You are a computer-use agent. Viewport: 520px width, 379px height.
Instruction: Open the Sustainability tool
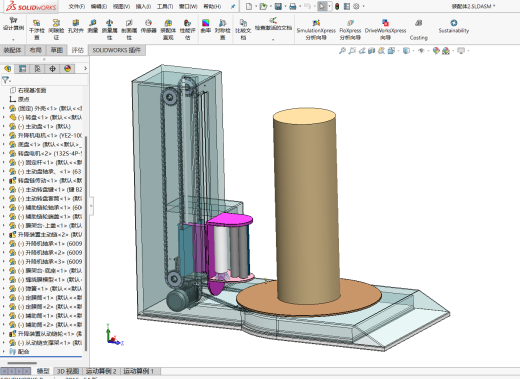pos(454,26)
